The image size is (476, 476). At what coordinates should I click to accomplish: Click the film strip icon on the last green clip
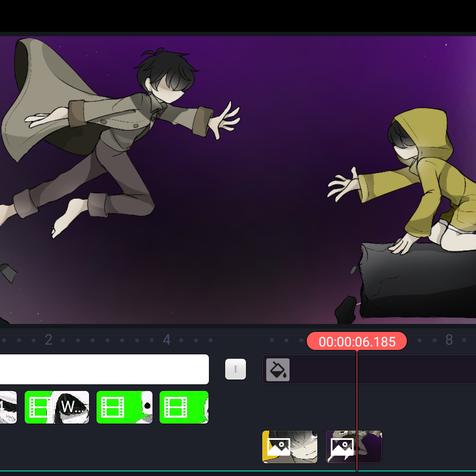pyautogui.click(x=175, y=407)
